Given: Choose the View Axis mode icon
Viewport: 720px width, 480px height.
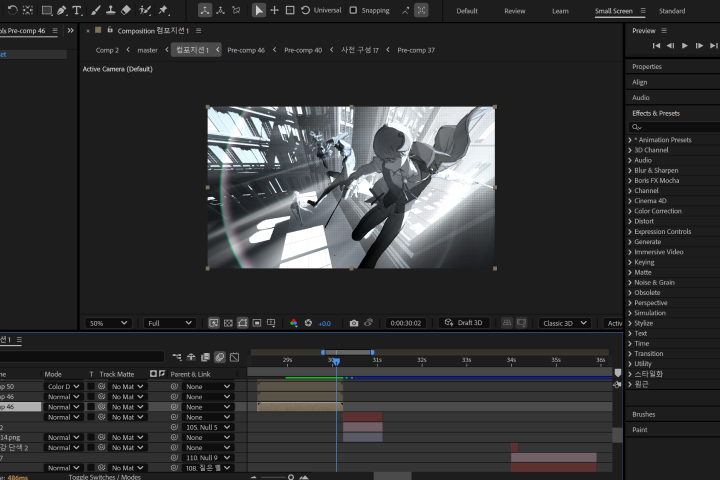Looking at the screenshot, I should tap(236, 10).
